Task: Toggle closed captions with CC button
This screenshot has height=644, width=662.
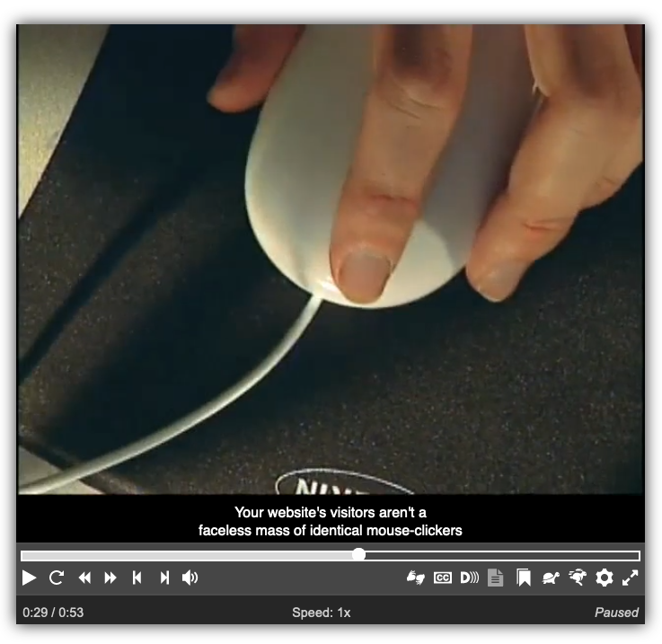Action: click(x=443, y=578)
